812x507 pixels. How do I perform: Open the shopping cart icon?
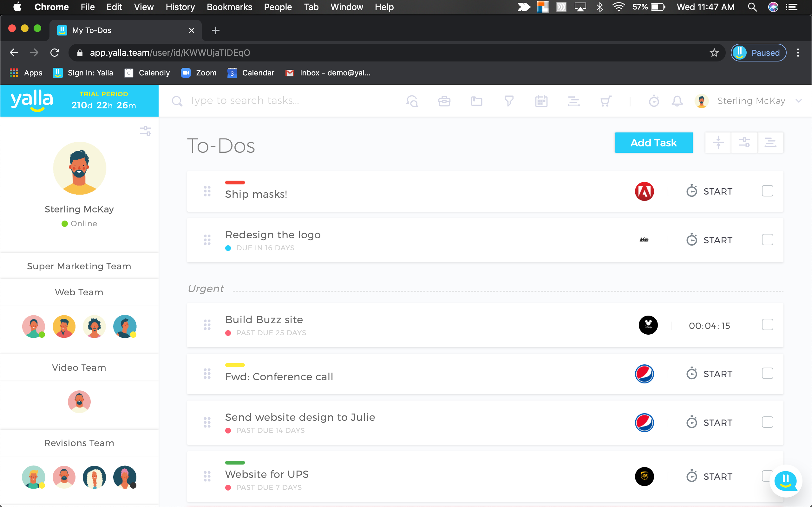[606, 101]
